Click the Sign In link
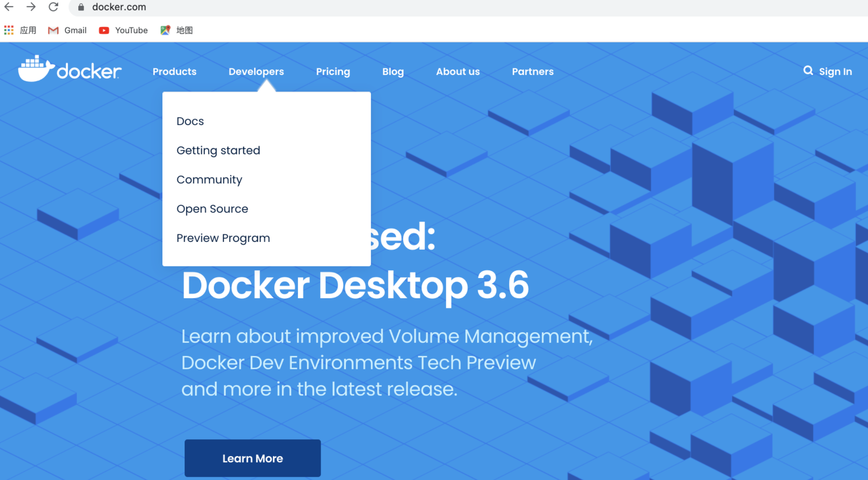The width and height of the screenshot is (868, 480). tap(835, 72)
